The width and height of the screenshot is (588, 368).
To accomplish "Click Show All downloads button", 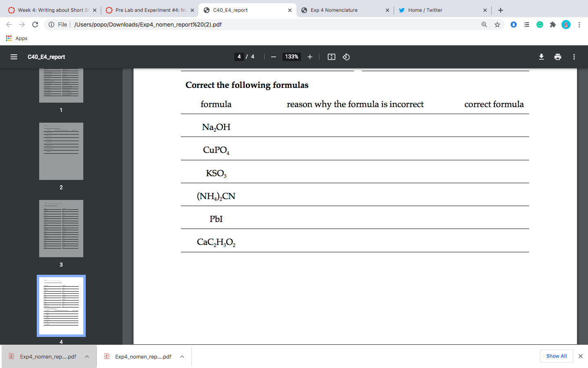I will [557, 356].
